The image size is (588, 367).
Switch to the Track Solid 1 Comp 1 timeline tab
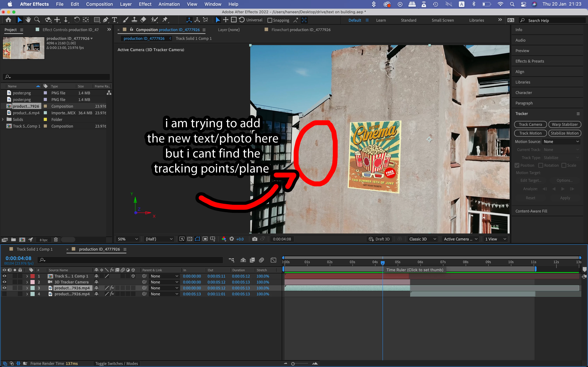34,249
